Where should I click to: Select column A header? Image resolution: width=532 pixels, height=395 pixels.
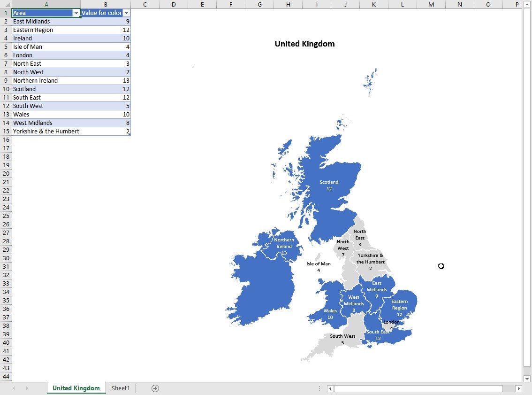click(x=46, y=4)
